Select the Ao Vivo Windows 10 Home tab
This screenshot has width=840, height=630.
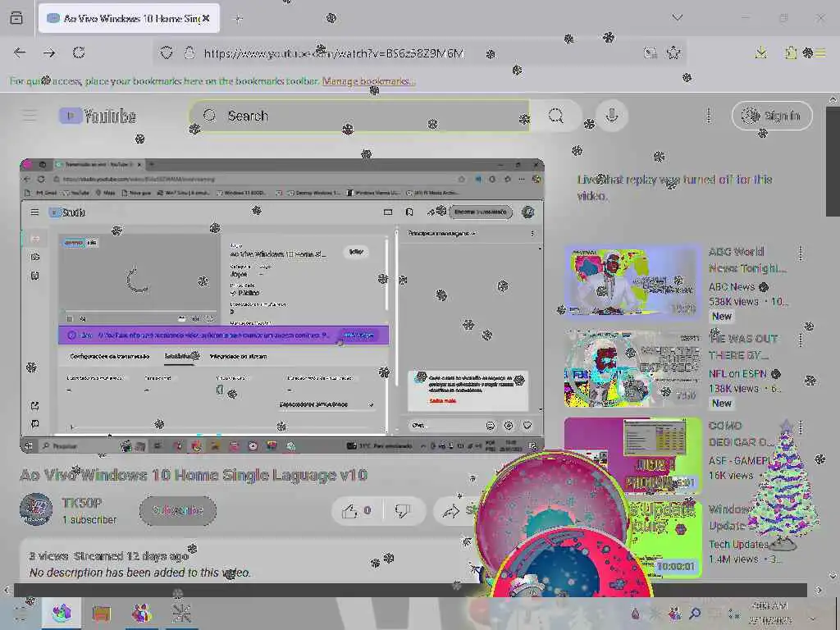[x=129, y=18]
